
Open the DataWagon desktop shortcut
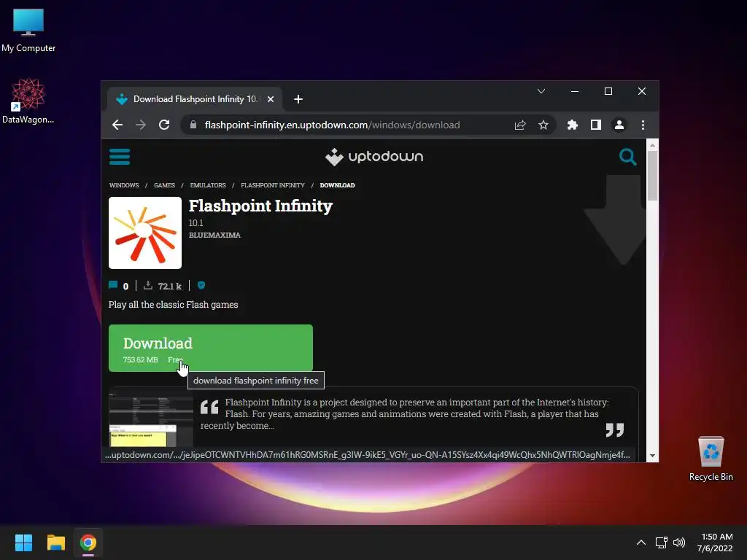click(28, 101)
